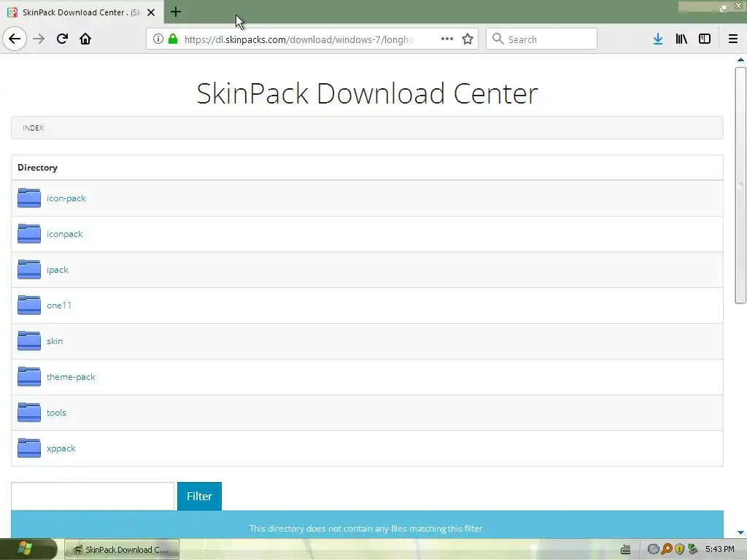
Task: Click the ipack folder icon
Action: click(29, 270)
